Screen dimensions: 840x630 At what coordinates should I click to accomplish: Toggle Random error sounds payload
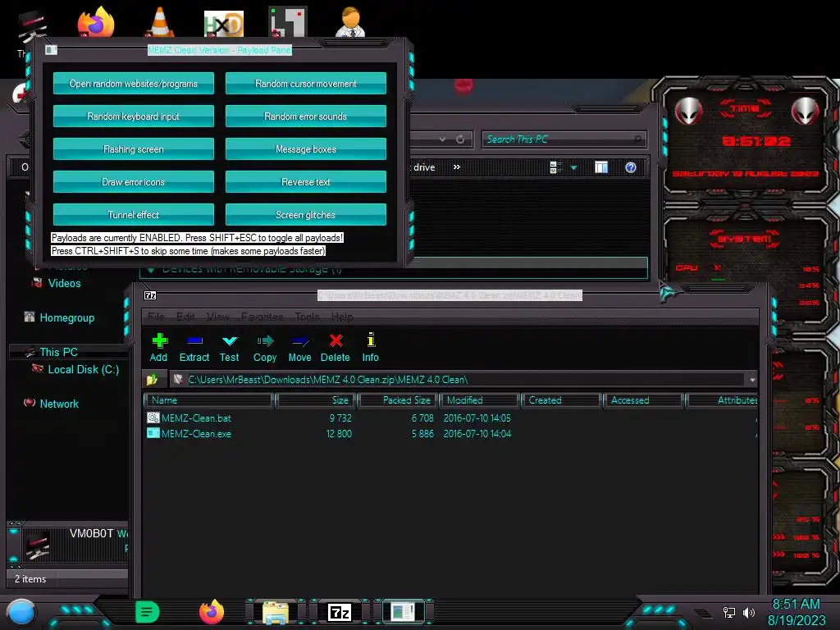(305, 116)
